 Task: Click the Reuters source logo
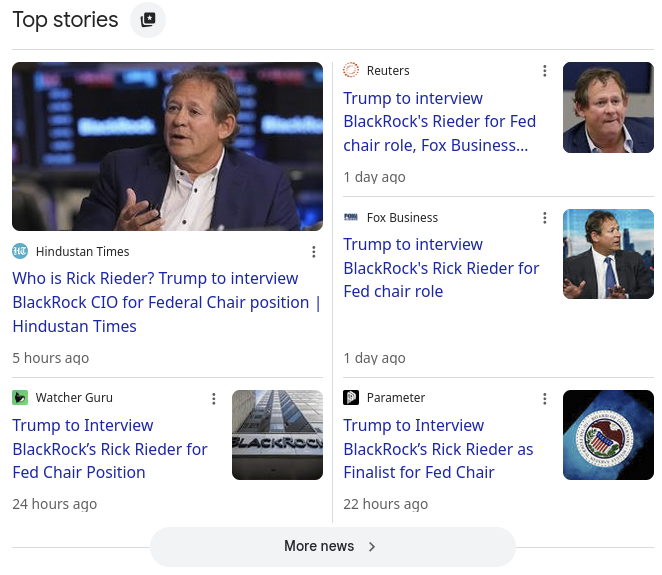[x=351, y=70]
